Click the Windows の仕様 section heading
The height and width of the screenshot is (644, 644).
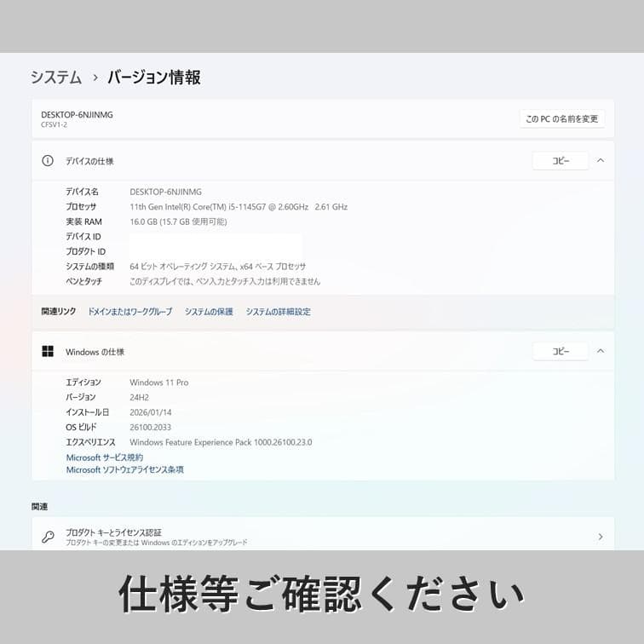pyautogui.click(x=95, y=352)
